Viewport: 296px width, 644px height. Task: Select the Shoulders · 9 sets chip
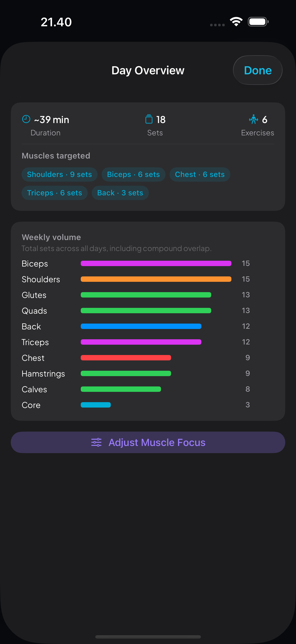[x=59, y=174]
